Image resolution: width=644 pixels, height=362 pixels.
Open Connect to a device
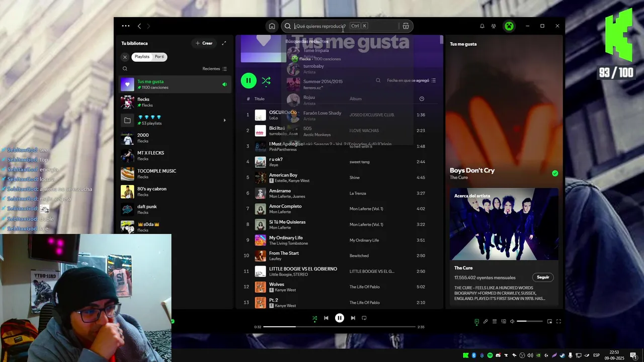point(504,321)
